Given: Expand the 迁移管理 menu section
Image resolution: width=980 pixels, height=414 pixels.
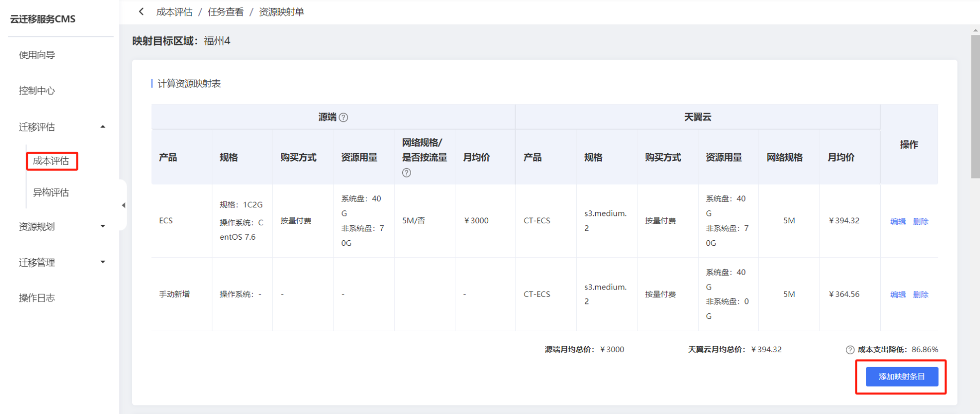Looking at the screenshot, I should [103, 262].
